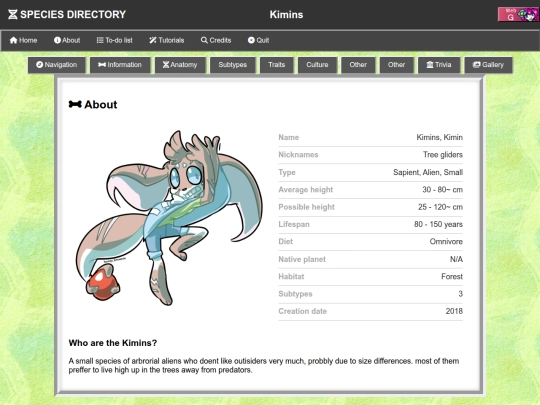This screenshot has height=405, width=540.
Task: Click the info circle icon beside About
Action: (x=57, y=40)
